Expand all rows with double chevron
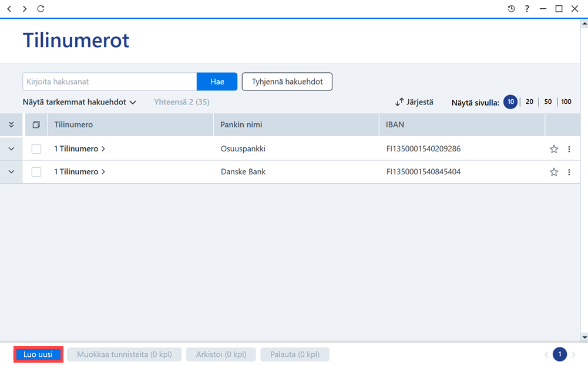 (x=11, y=125)
